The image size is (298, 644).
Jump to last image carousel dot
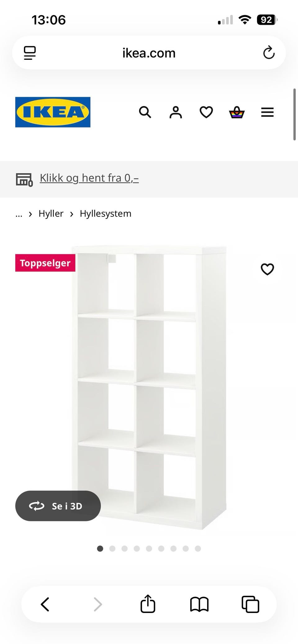(x=198, y=549)
